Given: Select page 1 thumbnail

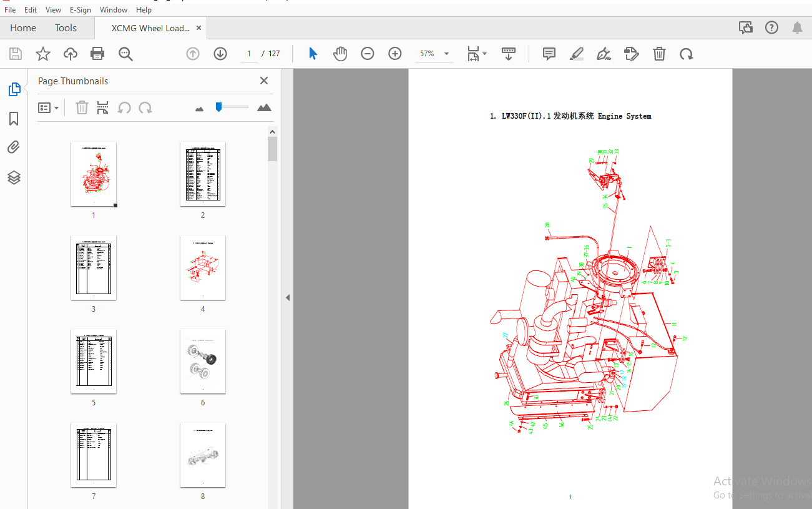Looking at the screenshot, I should coord(94,174).
